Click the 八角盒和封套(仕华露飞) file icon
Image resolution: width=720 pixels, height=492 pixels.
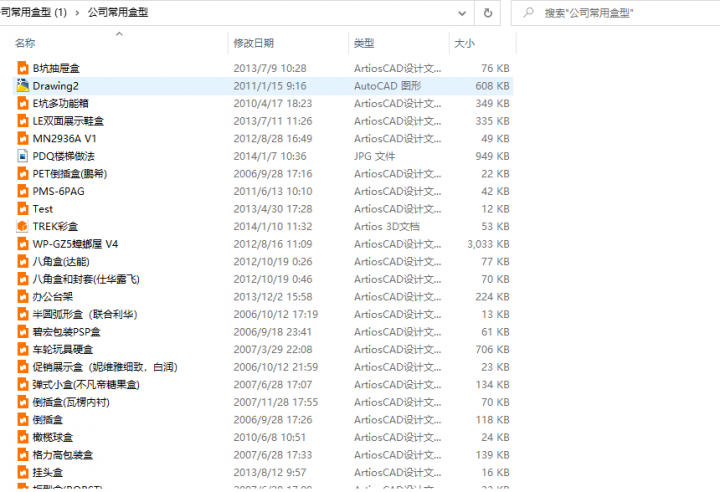pyautogui.click(x=22, y=279)
